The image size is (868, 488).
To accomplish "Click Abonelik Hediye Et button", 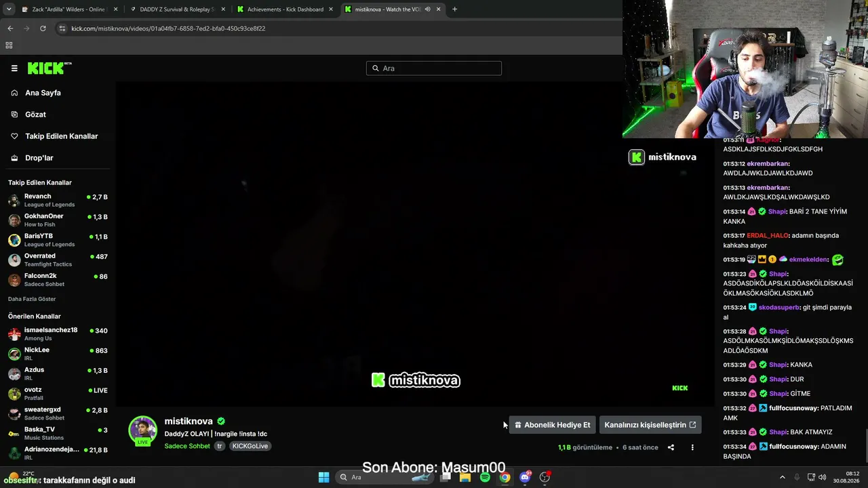I will click(552, 425).
